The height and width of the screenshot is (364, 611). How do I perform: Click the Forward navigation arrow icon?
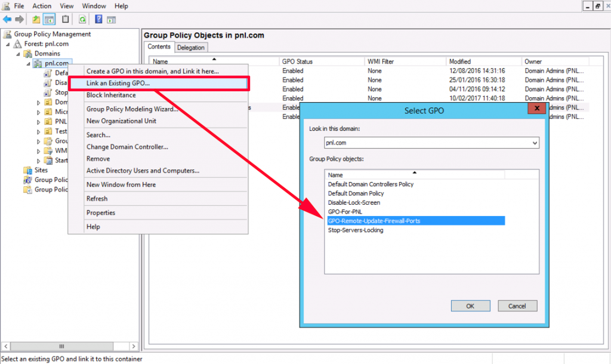(18, 19)
